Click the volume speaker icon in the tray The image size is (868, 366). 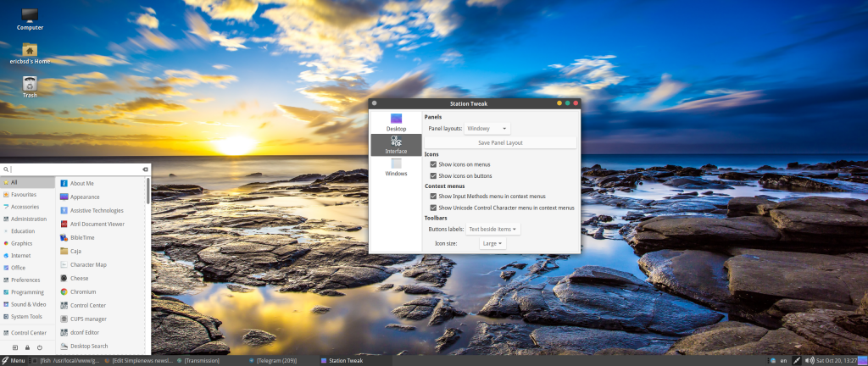(x=810, y=360)
